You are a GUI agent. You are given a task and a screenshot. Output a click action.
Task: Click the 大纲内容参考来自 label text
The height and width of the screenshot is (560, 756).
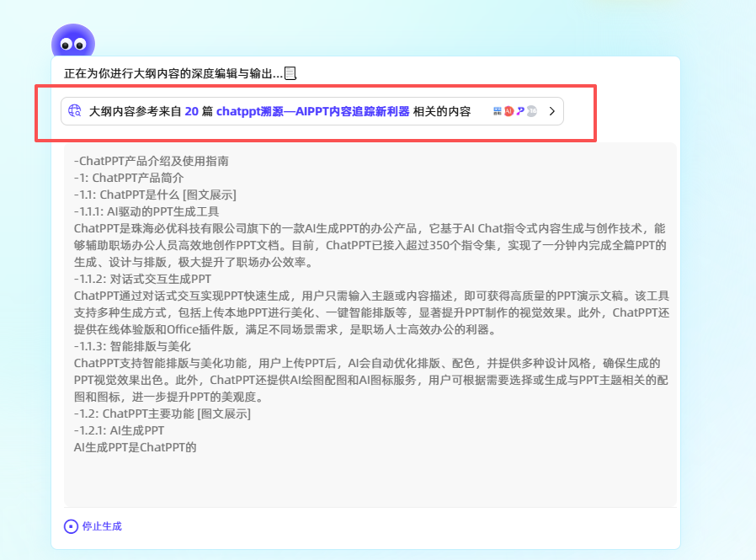(x=135, y=111)
